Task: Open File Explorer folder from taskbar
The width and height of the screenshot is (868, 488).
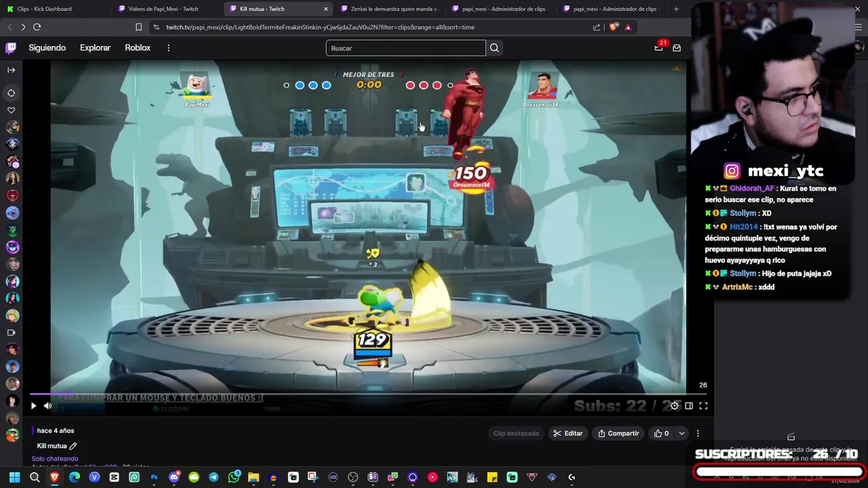Action: click(254, 477)
